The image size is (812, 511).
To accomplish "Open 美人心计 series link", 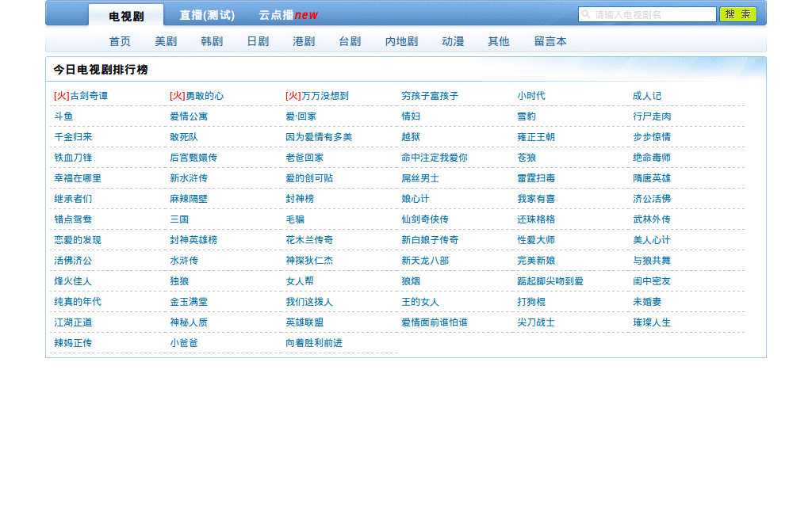I will [x=652, y=240].
